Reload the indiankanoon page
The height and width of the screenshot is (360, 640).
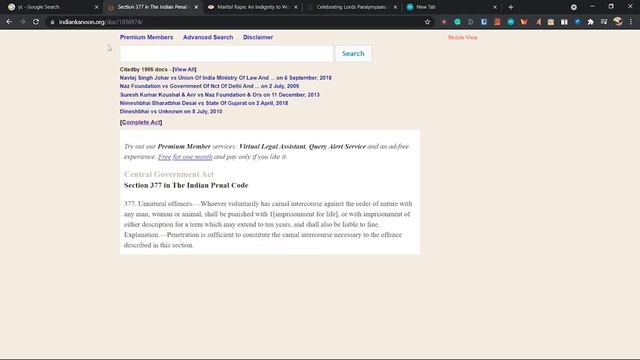(x=36, y=22)
